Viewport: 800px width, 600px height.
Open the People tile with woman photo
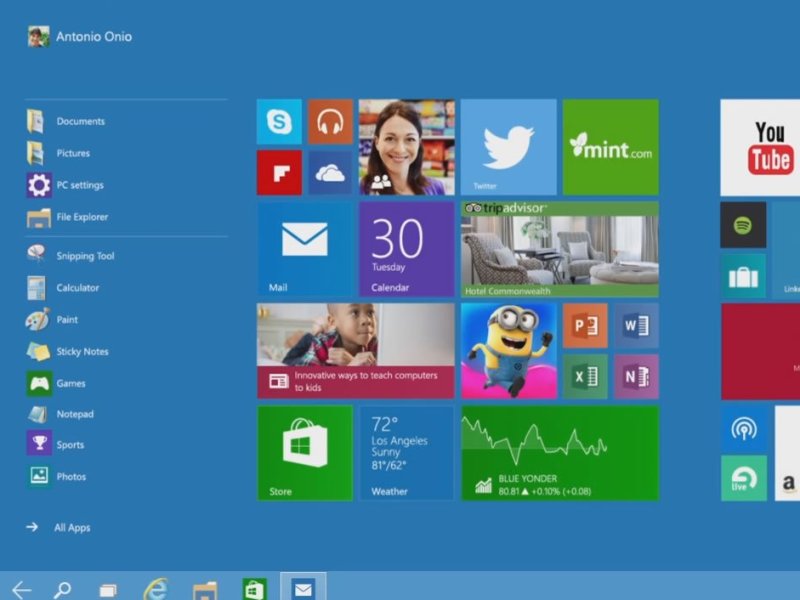point(407,147)
